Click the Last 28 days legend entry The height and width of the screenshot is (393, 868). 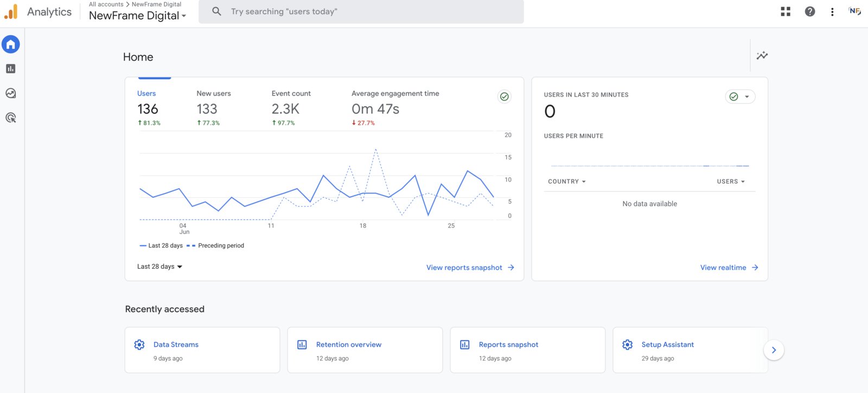[x=161, y=246]
